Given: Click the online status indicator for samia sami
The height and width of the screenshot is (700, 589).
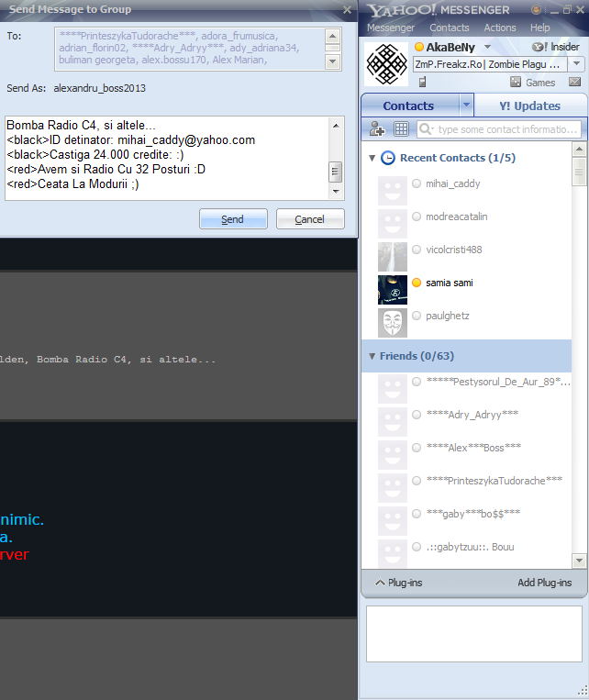Looking at the screenshot, I should click(x=417, y=283).
